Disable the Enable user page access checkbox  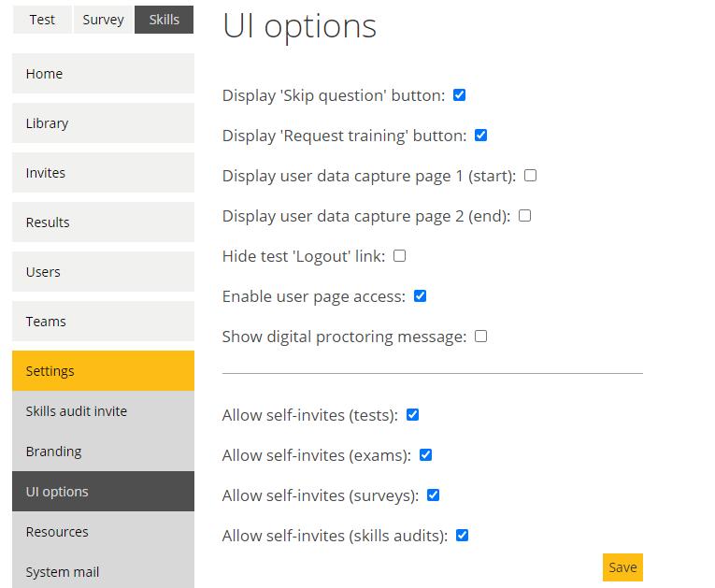click(x=420, y=296)
